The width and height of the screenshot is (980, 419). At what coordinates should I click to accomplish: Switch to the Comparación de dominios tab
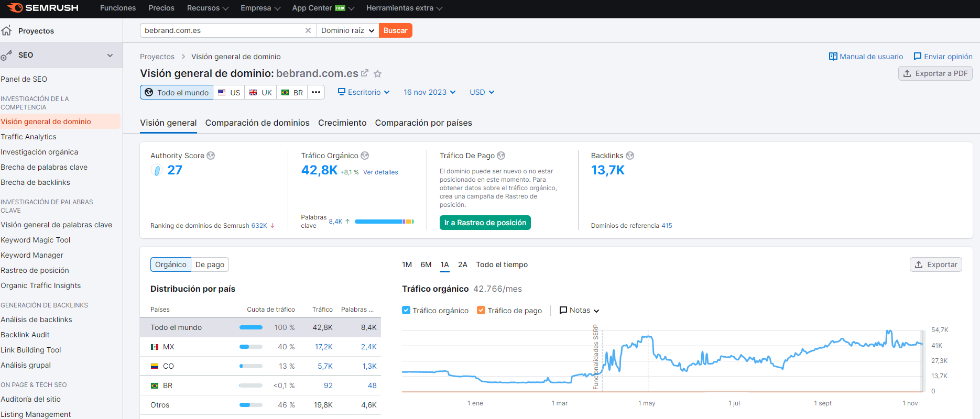(x=257, y=123)
